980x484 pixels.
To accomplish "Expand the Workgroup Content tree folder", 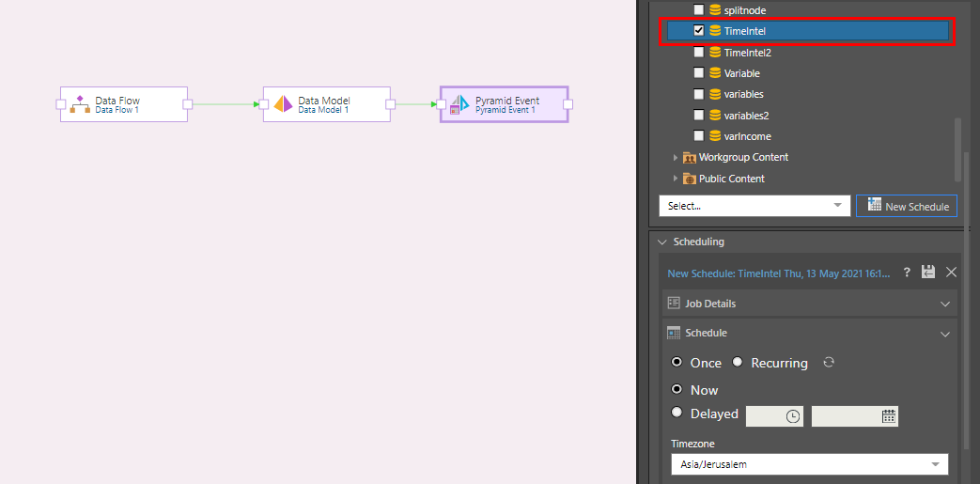I will 675,158.
